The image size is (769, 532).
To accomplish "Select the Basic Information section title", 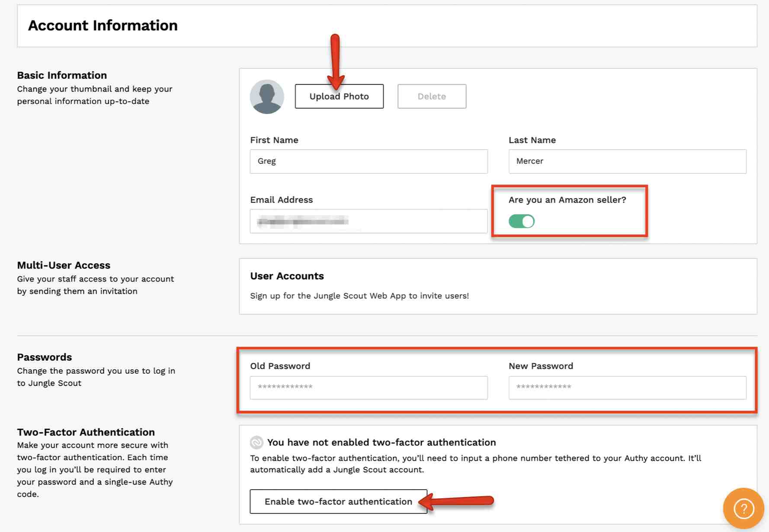I will pos(62,75).
